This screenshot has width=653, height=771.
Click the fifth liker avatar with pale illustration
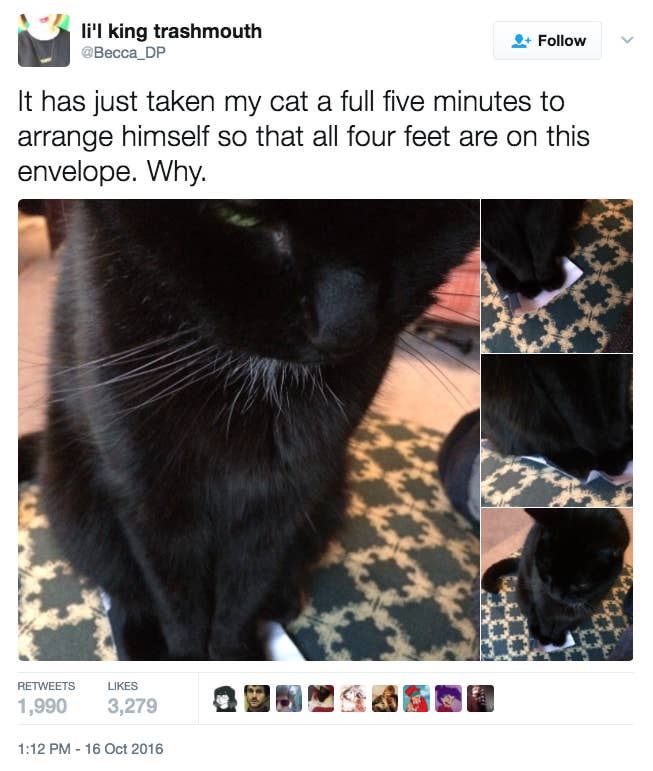(353, 698)
